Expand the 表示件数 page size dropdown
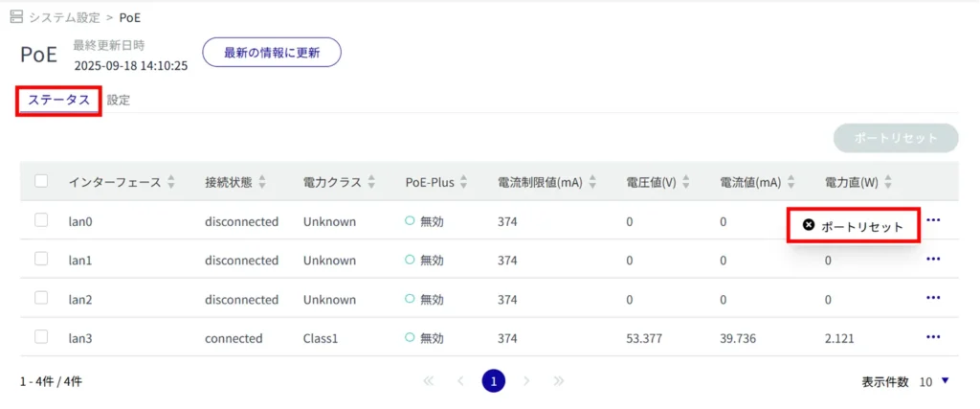This screenshot has width=980, height=409. pyautogui.click(x=945, y=381)
